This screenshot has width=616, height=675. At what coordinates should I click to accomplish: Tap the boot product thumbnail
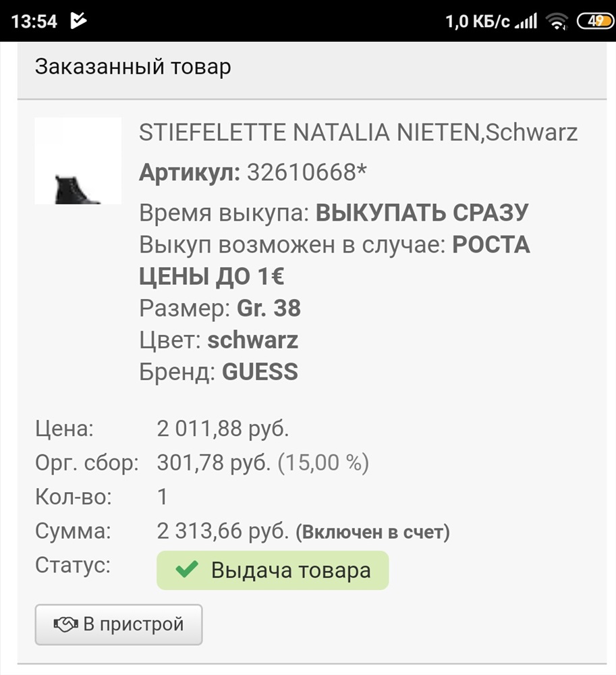[78, 161]
